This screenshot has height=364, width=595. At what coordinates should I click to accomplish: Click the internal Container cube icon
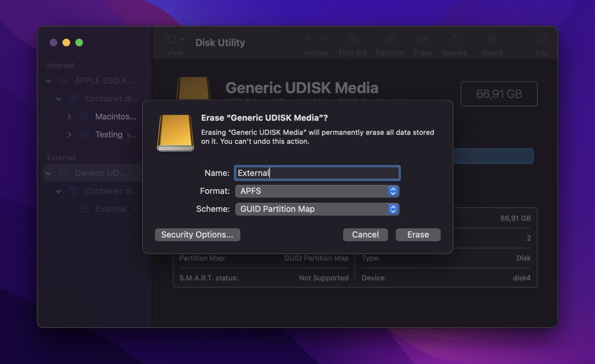(73, 99)
